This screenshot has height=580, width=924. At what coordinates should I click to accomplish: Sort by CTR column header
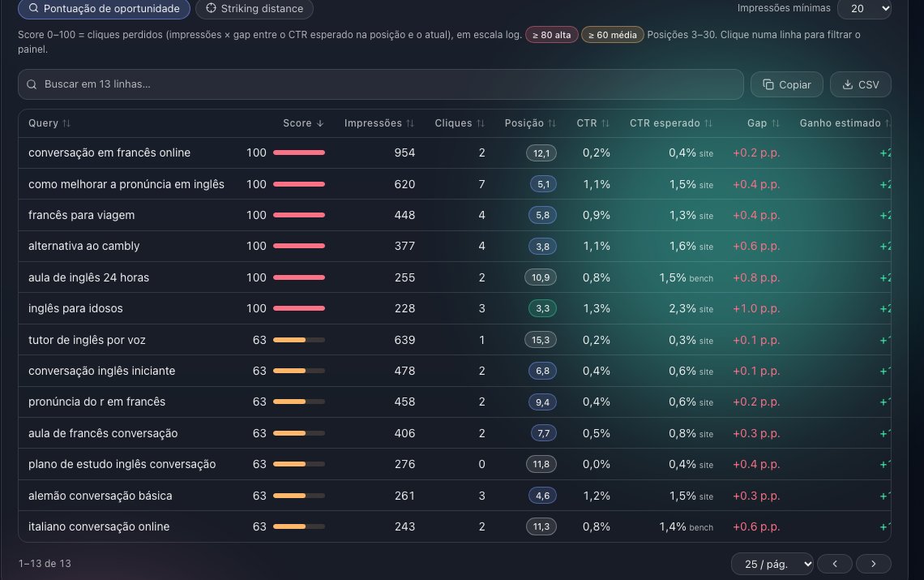click(592, 123)
